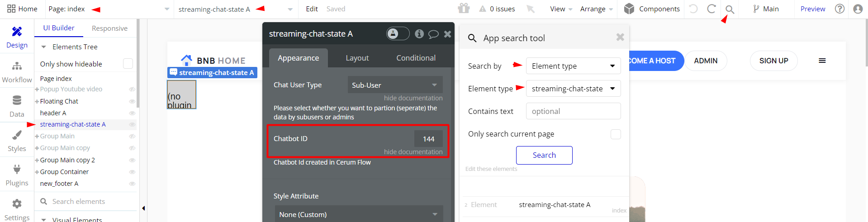868x222 pixels.
Task: Click the Search button in search tool
Action: pyautogui.click(x=544, y=155)
